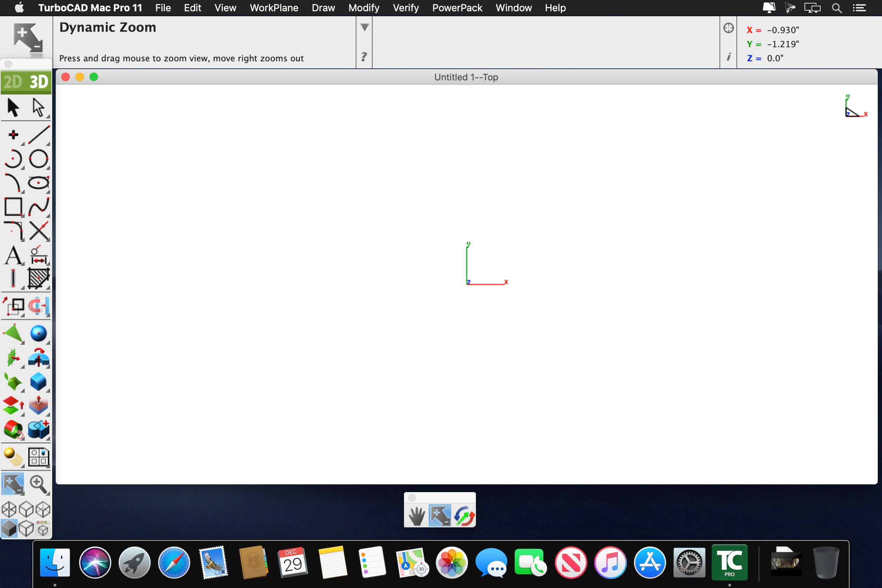Select the Rectangle tool
Image resolution: width=882 pixels, height=588 pixels.
point(13,207)
